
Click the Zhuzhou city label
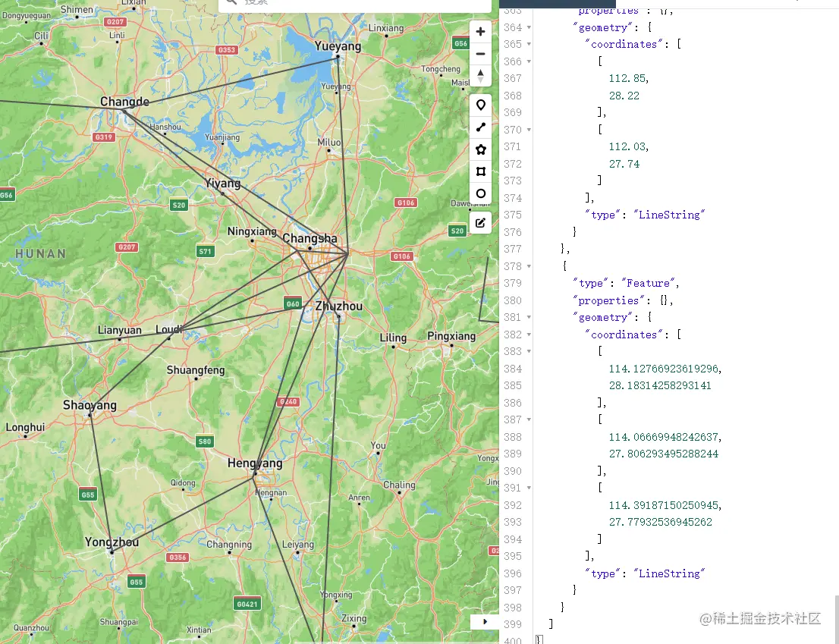pos(338,306)
